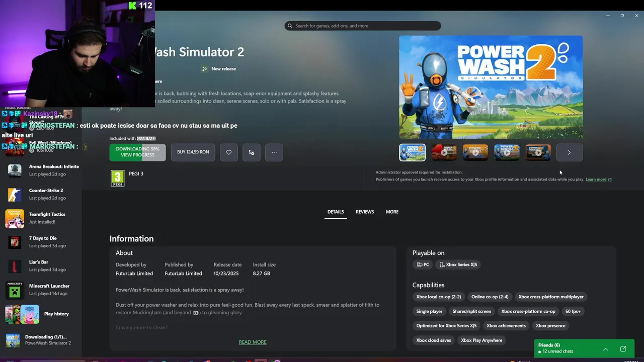This screenshot has width=644, height=362.
Task: Open the large PowerWash Simulator 2 hero image
Action: tap(491, 87)
